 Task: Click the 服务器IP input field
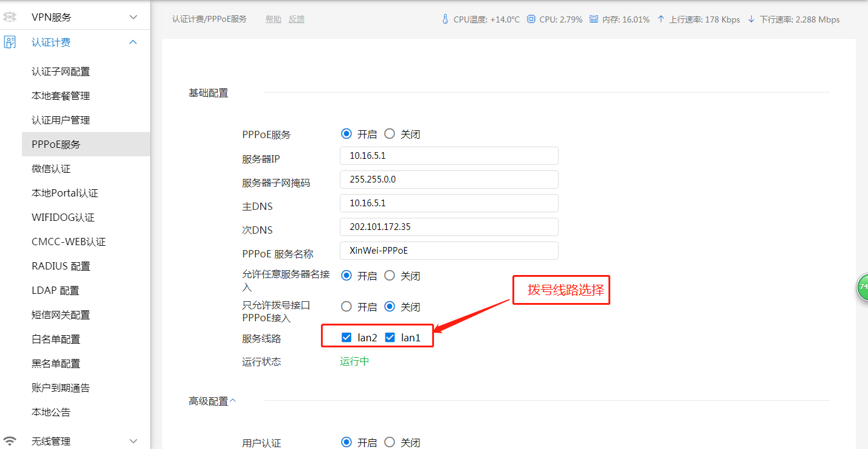tap(449, 156)
